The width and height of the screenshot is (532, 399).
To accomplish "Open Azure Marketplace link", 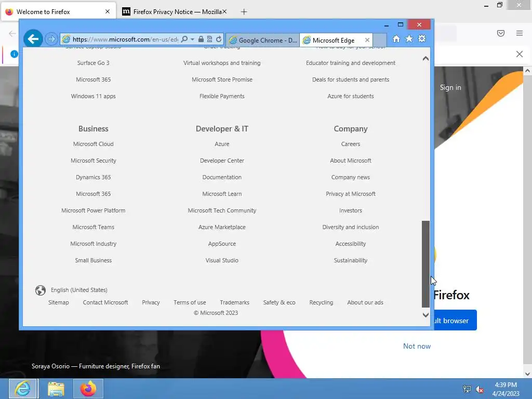I will [x=222, y=227].
